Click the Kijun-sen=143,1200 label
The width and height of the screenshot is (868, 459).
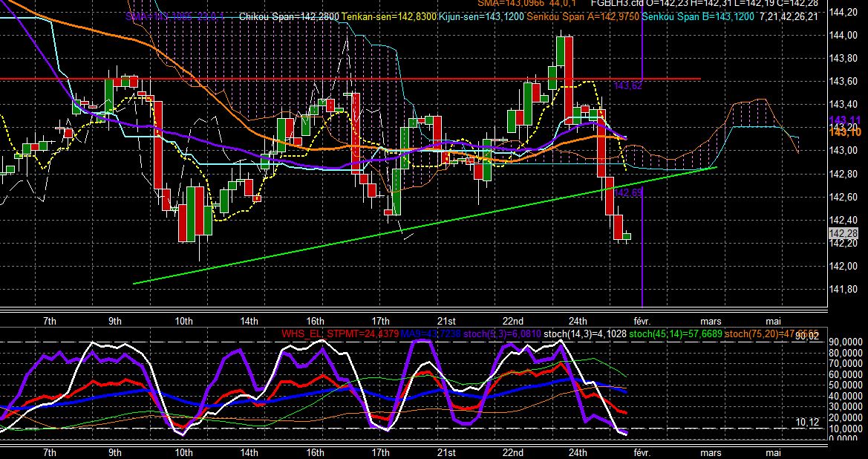point(481,16)
